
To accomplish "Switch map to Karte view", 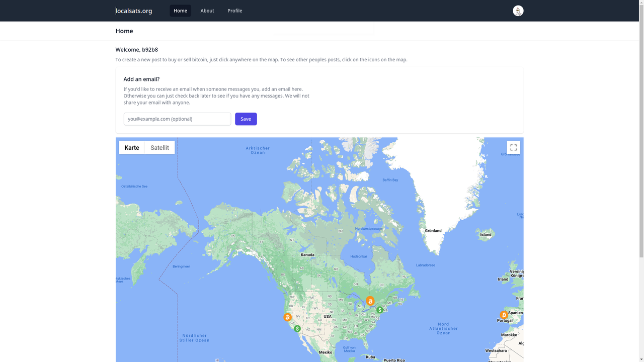I will pos(132,147).
